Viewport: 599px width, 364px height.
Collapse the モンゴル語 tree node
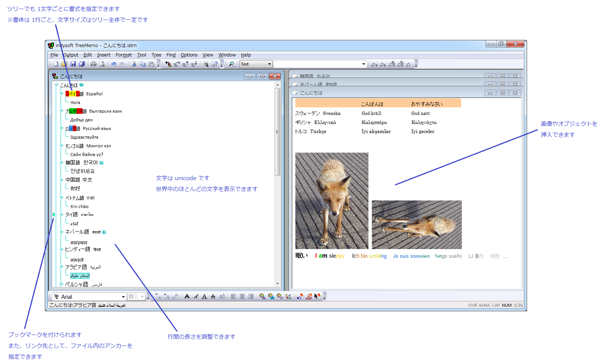pos(61,145)
